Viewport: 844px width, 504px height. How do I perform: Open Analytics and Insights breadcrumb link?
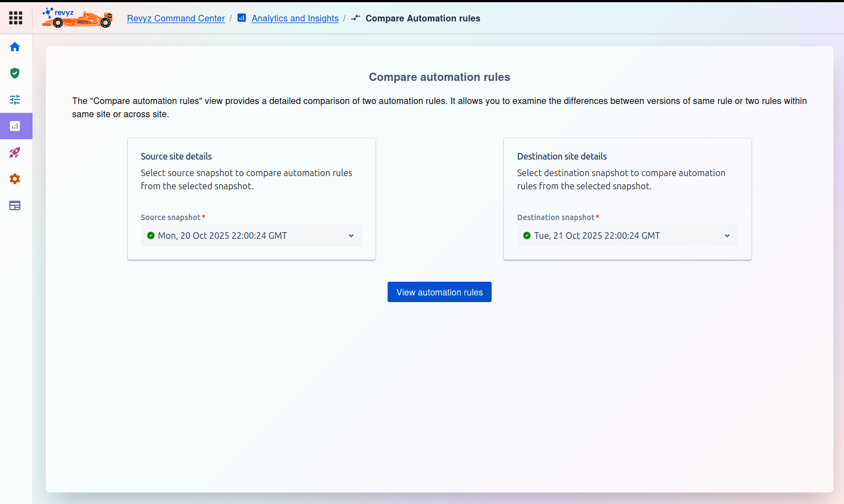[x=295, y=18]
